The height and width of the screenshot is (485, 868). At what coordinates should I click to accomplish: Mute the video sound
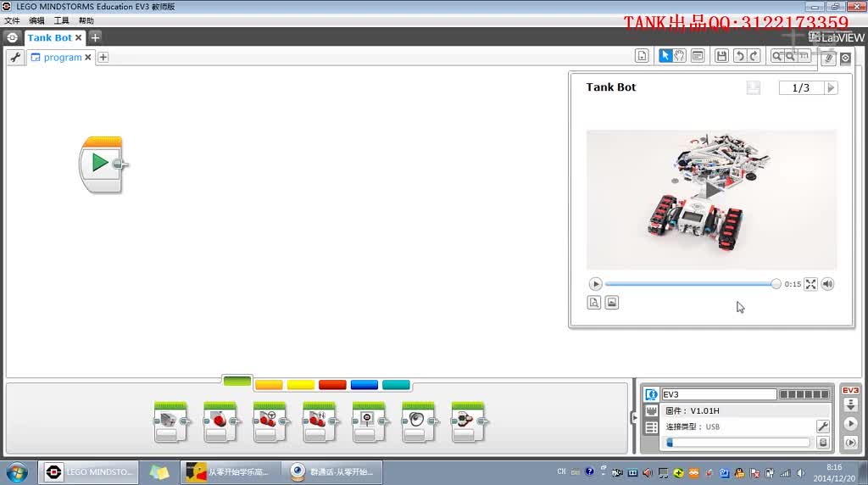(827, 284)
